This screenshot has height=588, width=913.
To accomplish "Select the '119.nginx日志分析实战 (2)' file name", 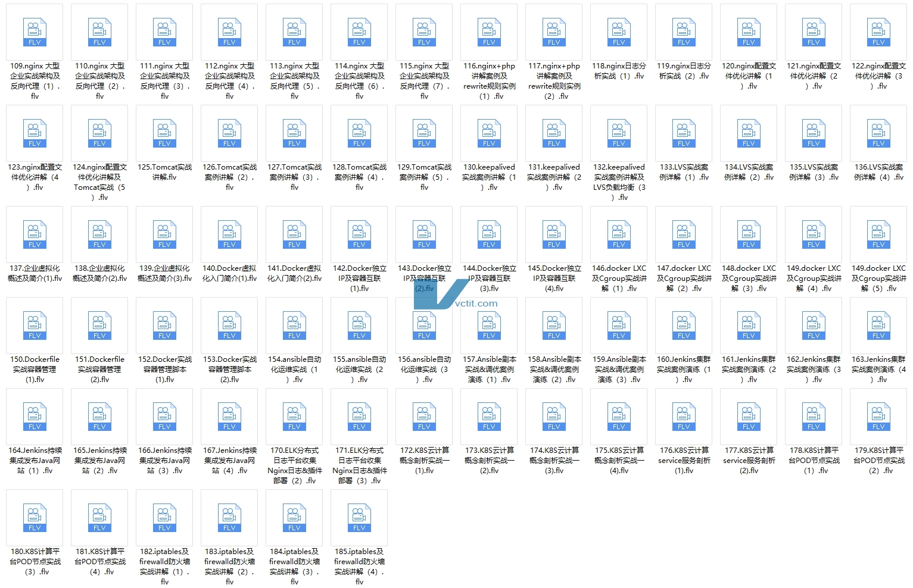I will (x=684, y=71).
